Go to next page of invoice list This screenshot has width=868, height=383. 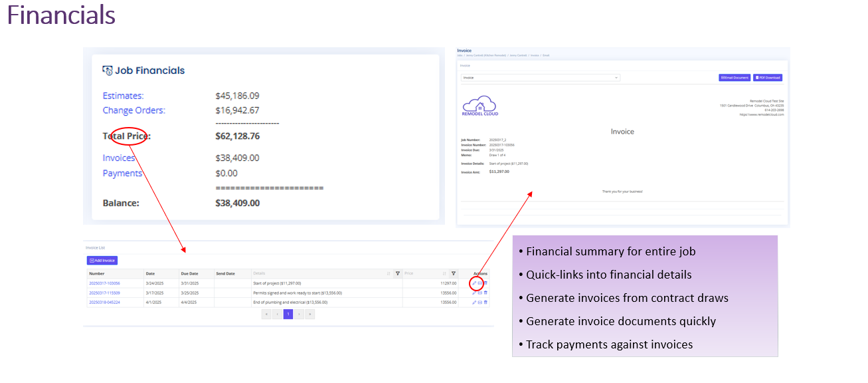299,314
